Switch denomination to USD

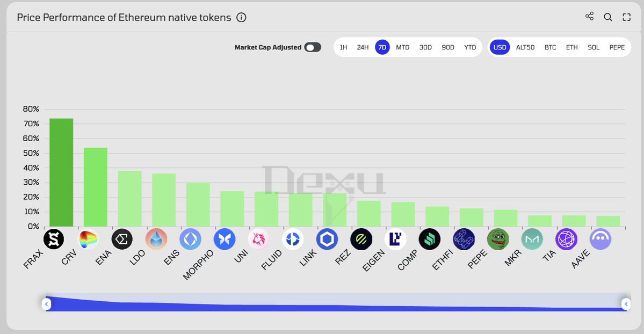click(500, 47)
